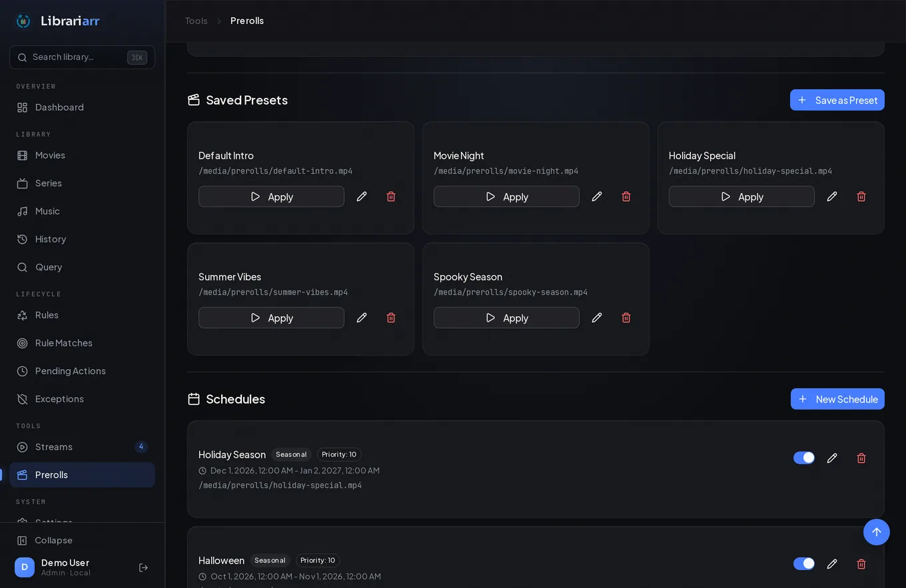Delete the Holiday Special preset
The width and height of the screenshot is (906, 588).
861,196
